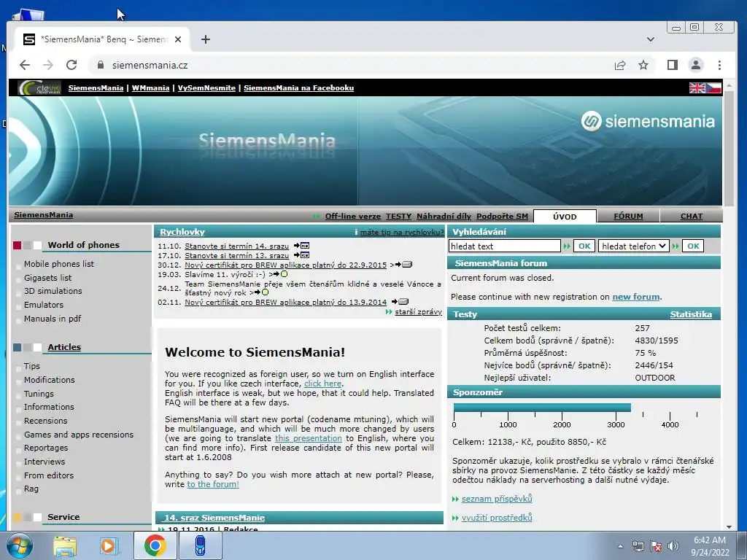The image size is (747, 560).
Task: Go back with the browser back arrow
Action: (x=25, y=65)
